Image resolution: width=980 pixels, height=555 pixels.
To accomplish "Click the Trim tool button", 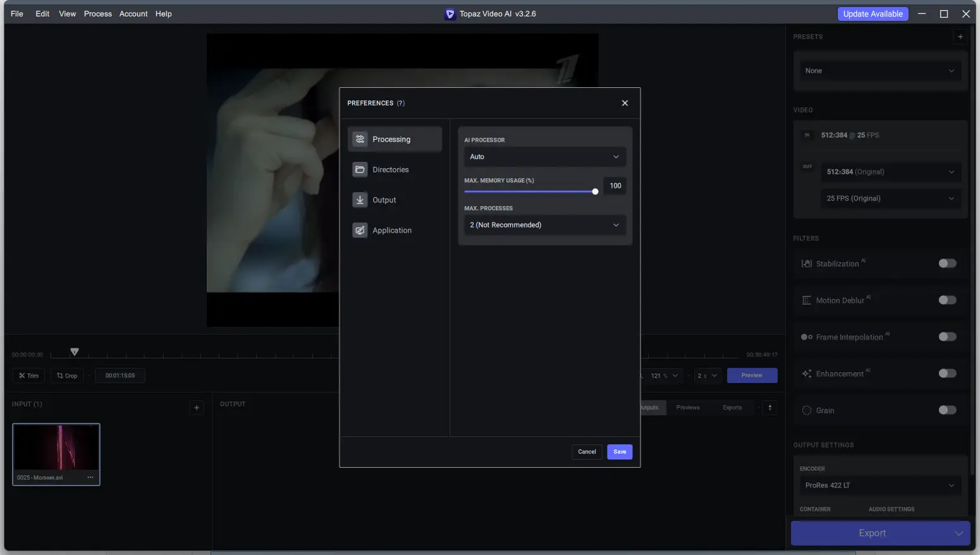I will tap(28, 375).
